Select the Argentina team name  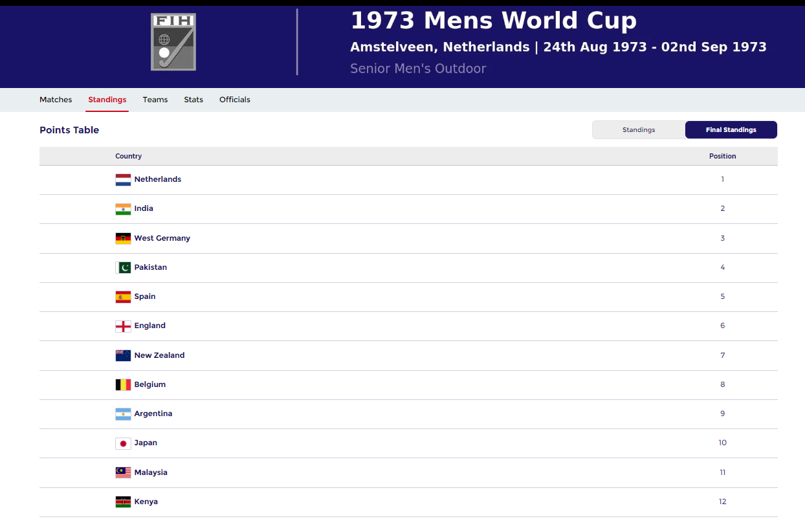tap(153, 414)
